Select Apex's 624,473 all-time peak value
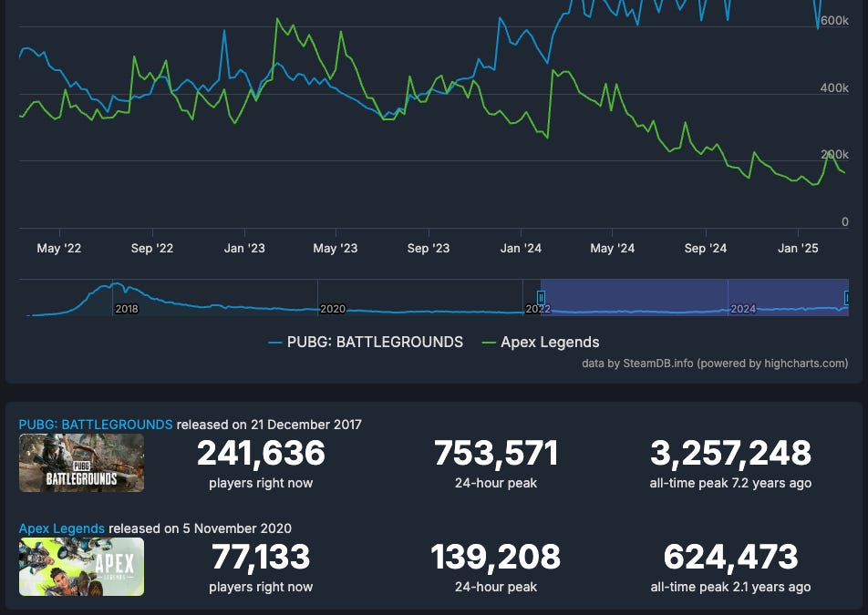Viewport: 868px width, 615px height. click(730, 557)
